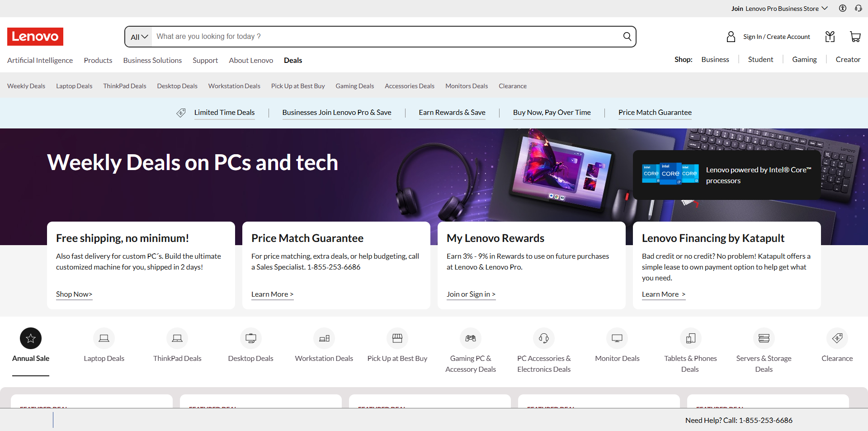868x431 pixels.
Task: Select the Tablets & Phones Deals icon
Action: (x=690, y=338)
